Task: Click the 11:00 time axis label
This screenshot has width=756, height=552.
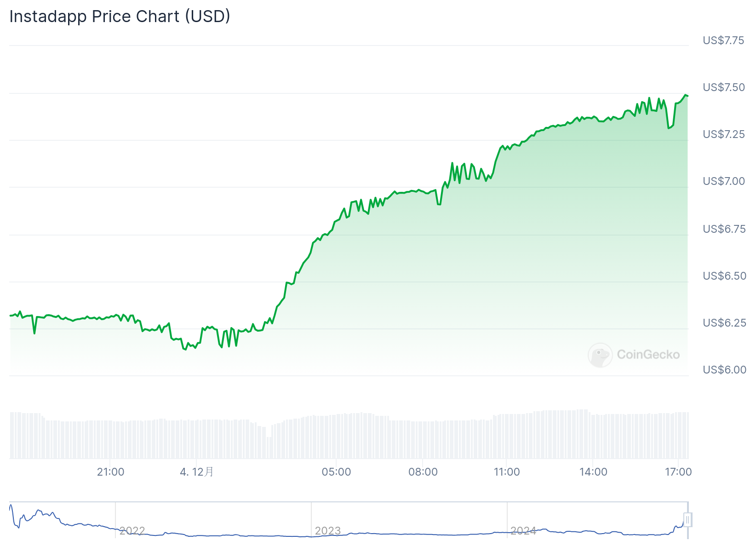Action: tap(507, 472)
